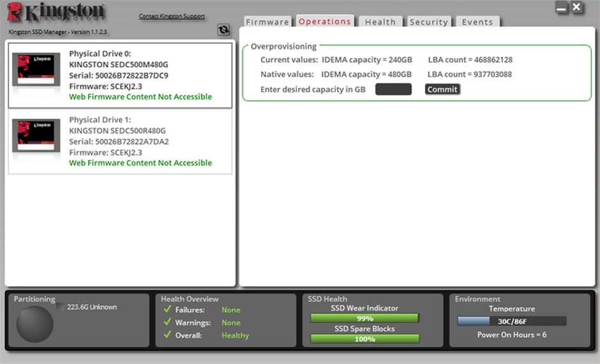This screenshot has height=364, width=600.
Task: Click the SSD Wear Indicator 99% bar
Action: [x=364, y=318]
